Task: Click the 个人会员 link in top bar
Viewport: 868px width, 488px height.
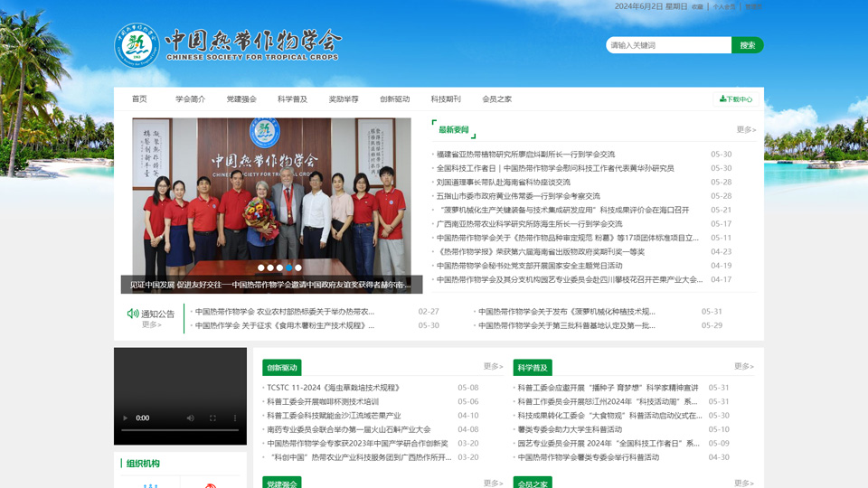Action: 724,6
